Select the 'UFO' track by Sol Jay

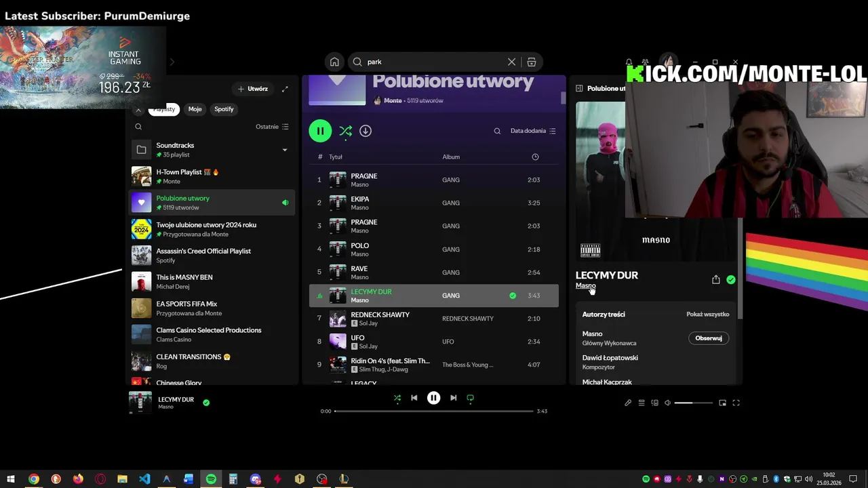point(434,342)
